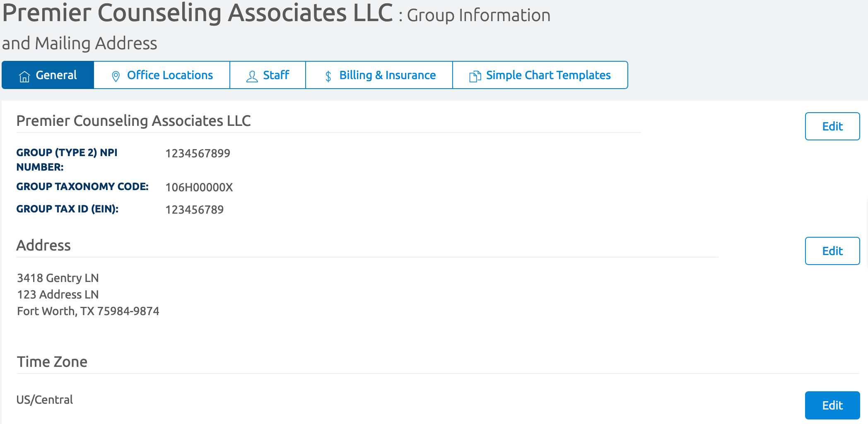Click the documents icon for Simple Chart Templates
Screen dimensions: 868x424
tap(475, 76)
